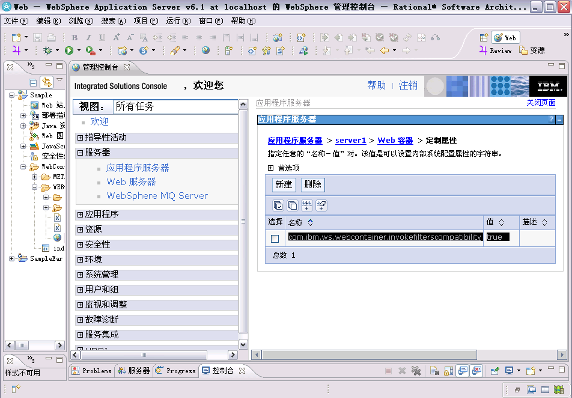Click the Web container breadcrumb link

pos(395,140)
